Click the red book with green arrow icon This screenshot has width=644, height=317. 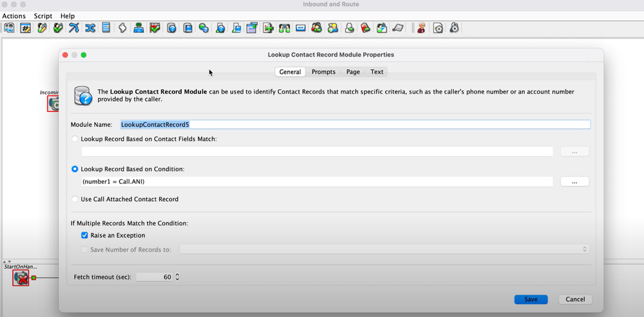pyautogui.click(x=365, y=28)
